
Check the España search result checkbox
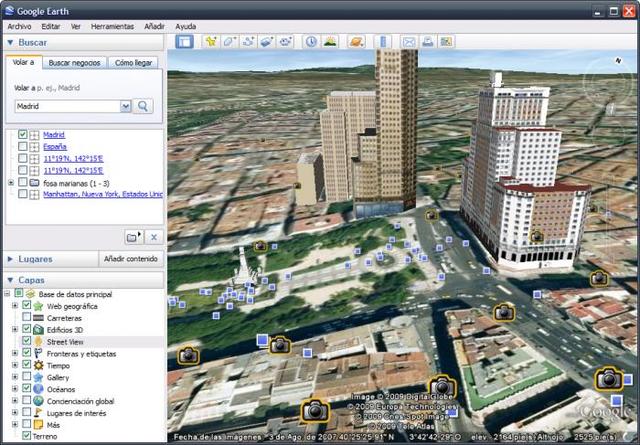(x=22, y=146)
